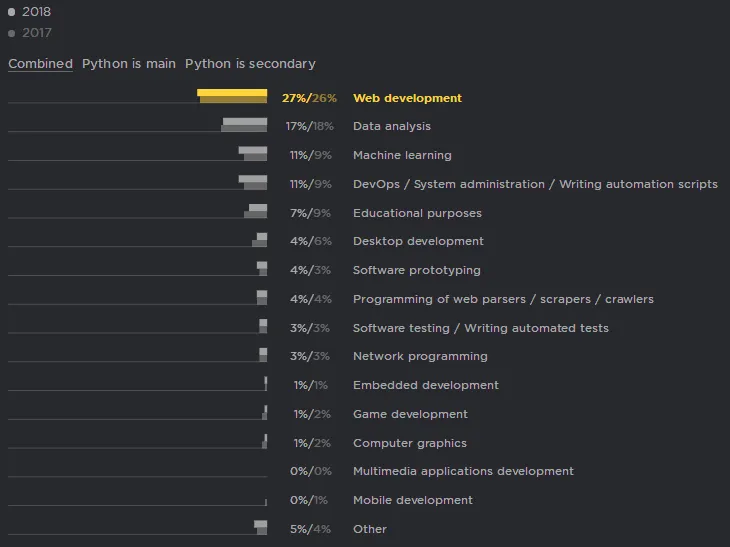
Task: Select the Combined tab
Action: click(x=40, y=64)
